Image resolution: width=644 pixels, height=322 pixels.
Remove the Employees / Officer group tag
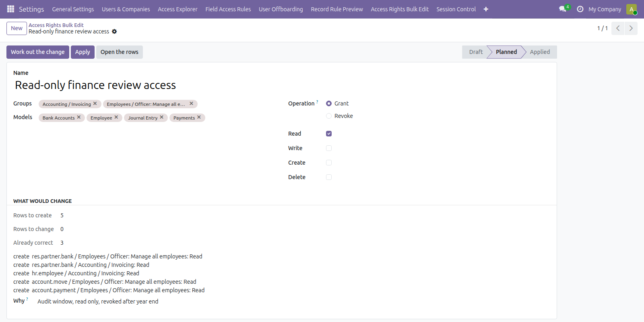pos(192,103)
